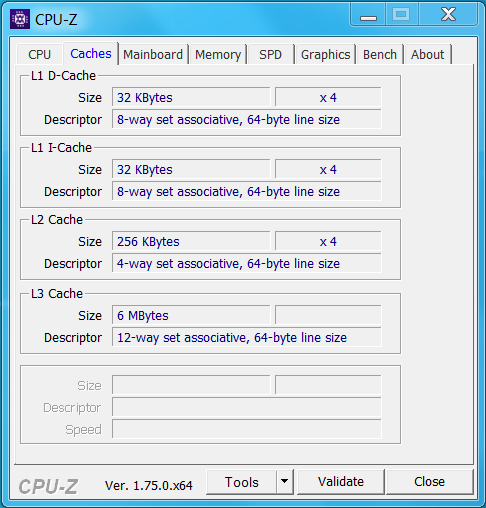Click the L1 I-Cache descriptor field

[247, 191]
